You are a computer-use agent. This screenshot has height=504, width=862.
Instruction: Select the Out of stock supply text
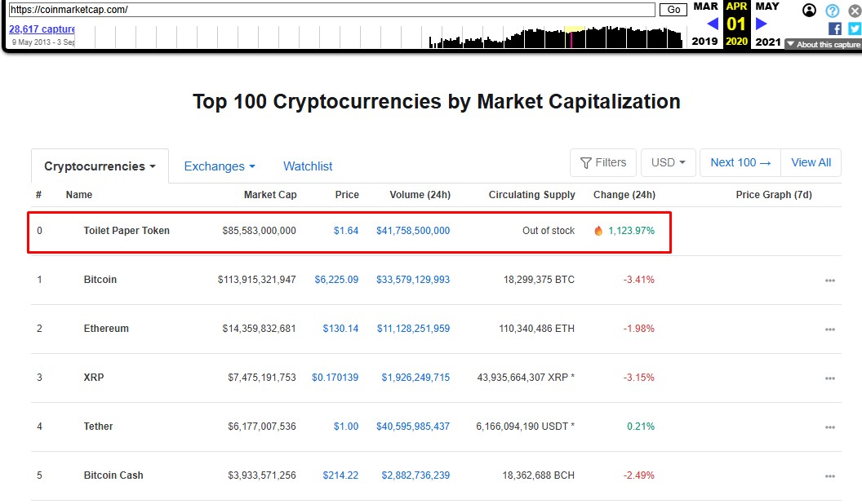549,231
